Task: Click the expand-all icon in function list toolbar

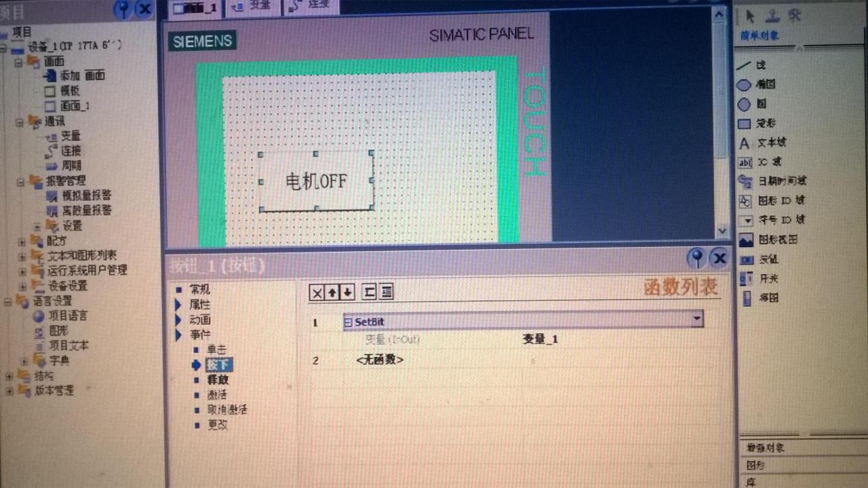Action: click(386, 293)
